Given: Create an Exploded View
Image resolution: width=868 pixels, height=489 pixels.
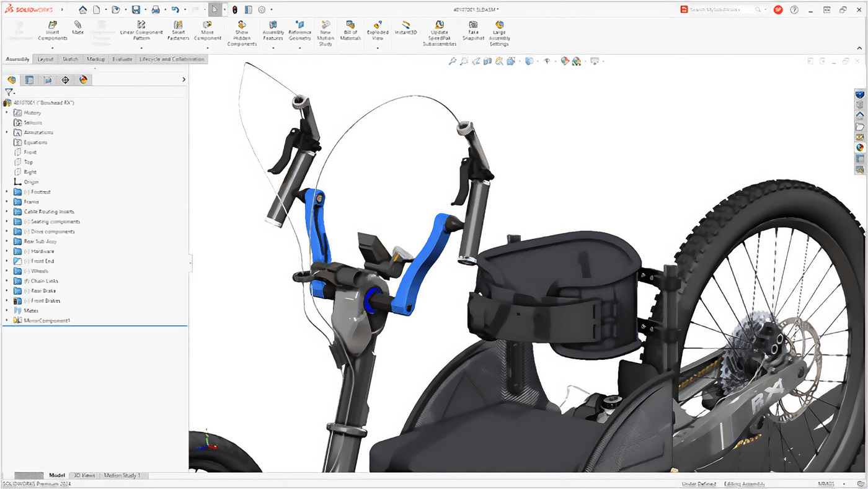Looking at the screenshot, I should 377,30.
